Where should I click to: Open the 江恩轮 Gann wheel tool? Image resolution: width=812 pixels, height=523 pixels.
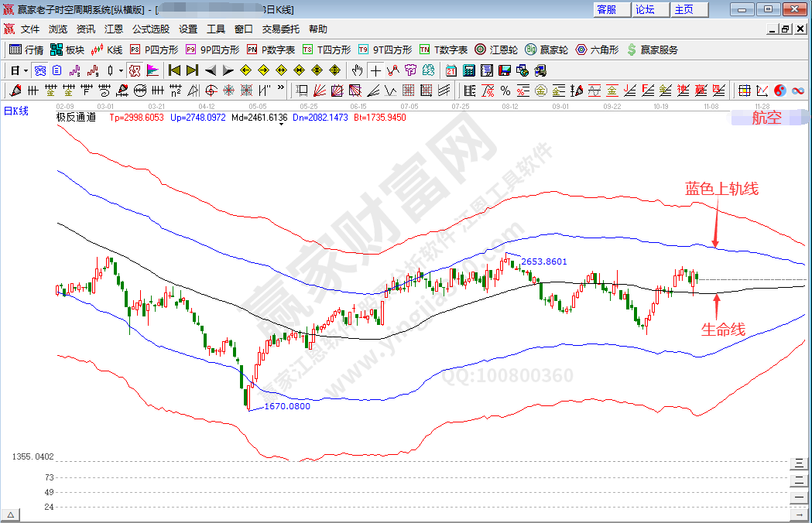click(496, 50)
